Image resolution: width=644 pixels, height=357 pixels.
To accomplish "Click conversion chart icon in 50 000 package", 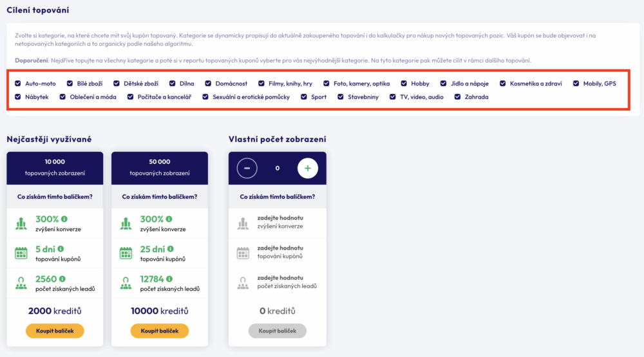I will click(x=126, y=223).
